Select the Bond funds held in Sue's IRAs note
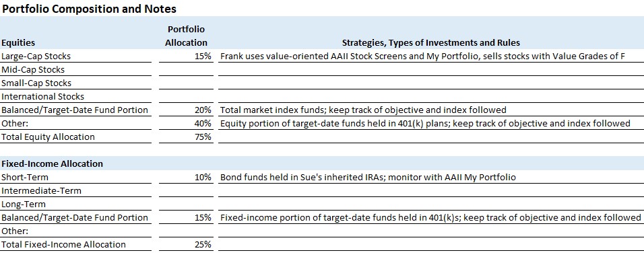 click(x=368, y=178)
